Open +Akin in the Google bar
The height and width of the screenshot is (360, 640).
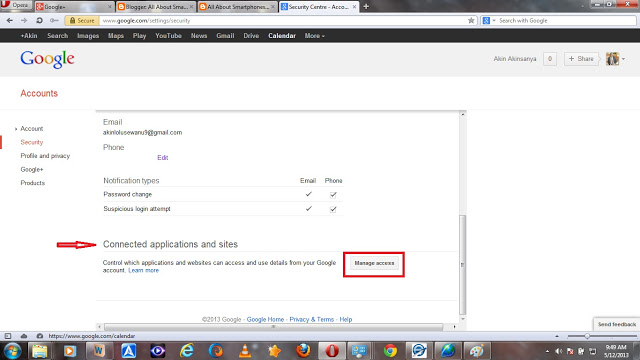click(x=29, y=36)
